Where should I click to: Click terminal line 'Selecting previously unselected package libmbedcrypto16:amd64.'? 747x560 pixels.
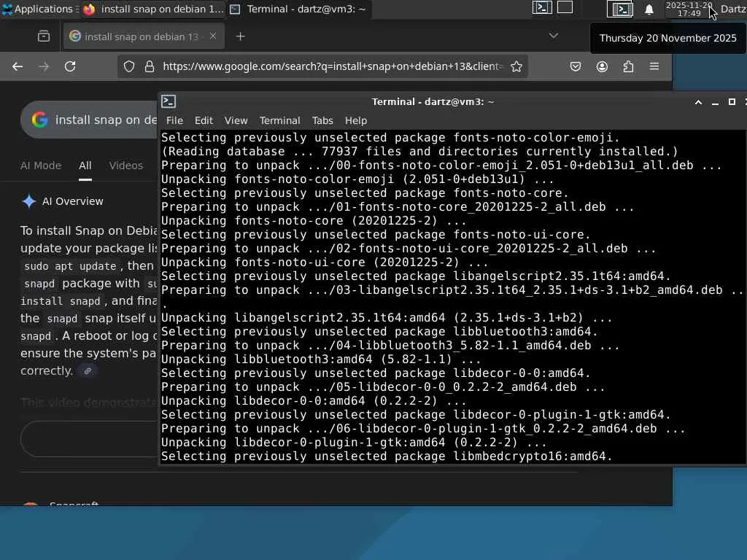click(387, 456)
